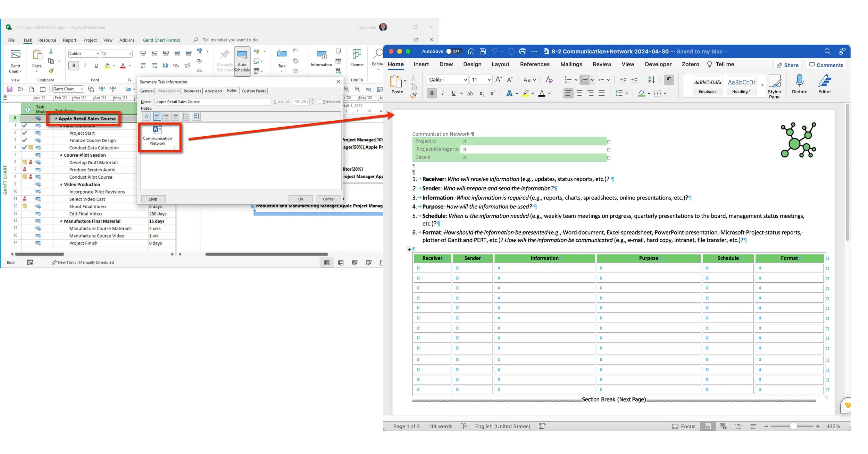The height and width of the screenshot is (454, 868).
Task: Click the Information icon in Project ribbon
Action: click(321, 59)
